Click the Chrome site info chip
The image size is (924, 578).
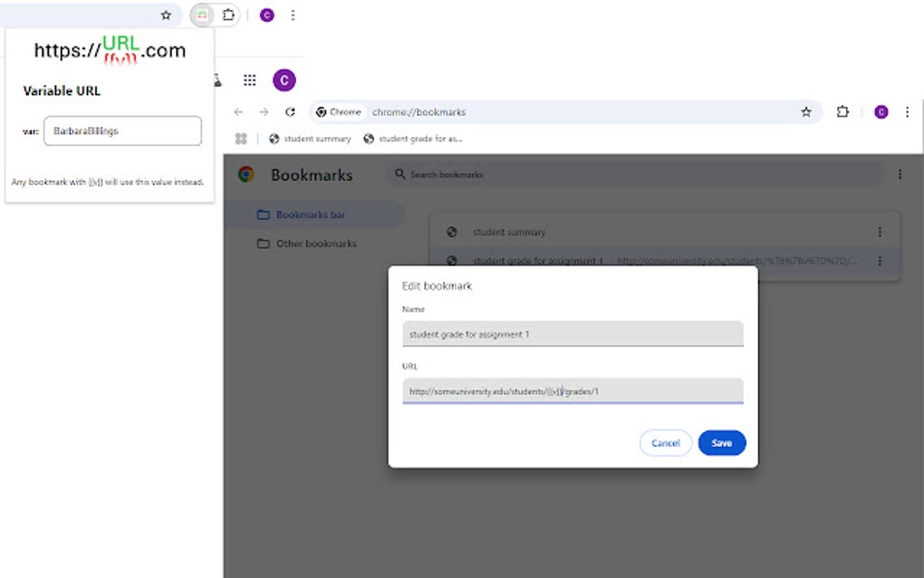tap(339, 112)
